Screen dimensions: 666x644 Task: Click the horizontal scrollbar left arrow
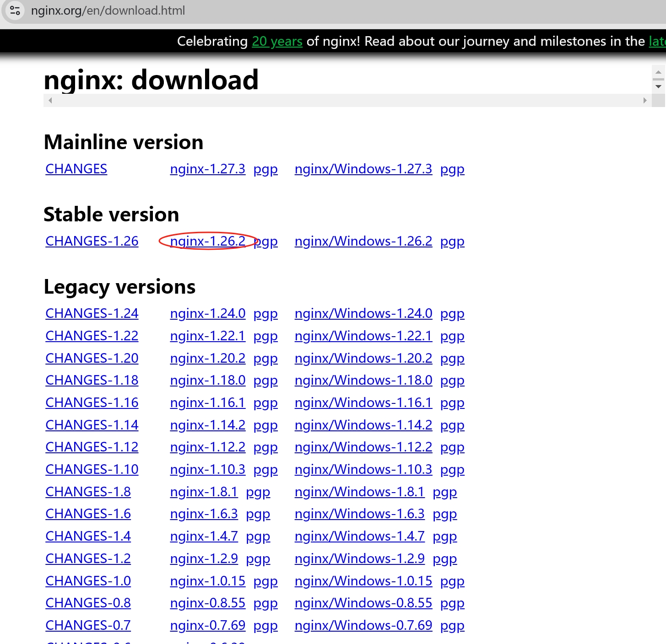click(x=50, y=100)
